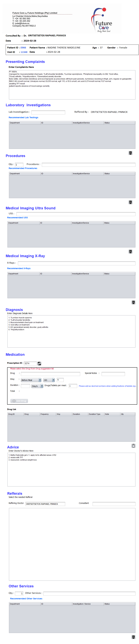The height and width of the screenshot is (644, 139).
Task: Open Visit ID 11348 link
Action: 24,52
